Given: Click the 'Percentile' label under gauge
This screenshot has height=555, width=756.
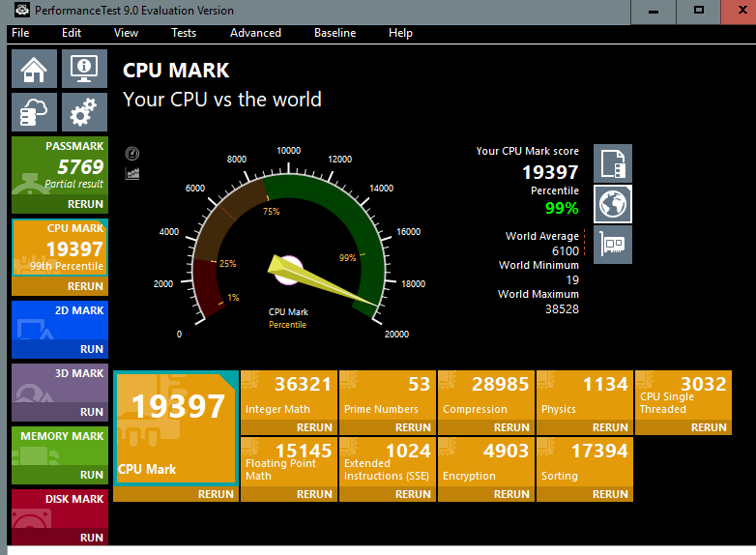Looking at the screenshot, I should [287, 325].
